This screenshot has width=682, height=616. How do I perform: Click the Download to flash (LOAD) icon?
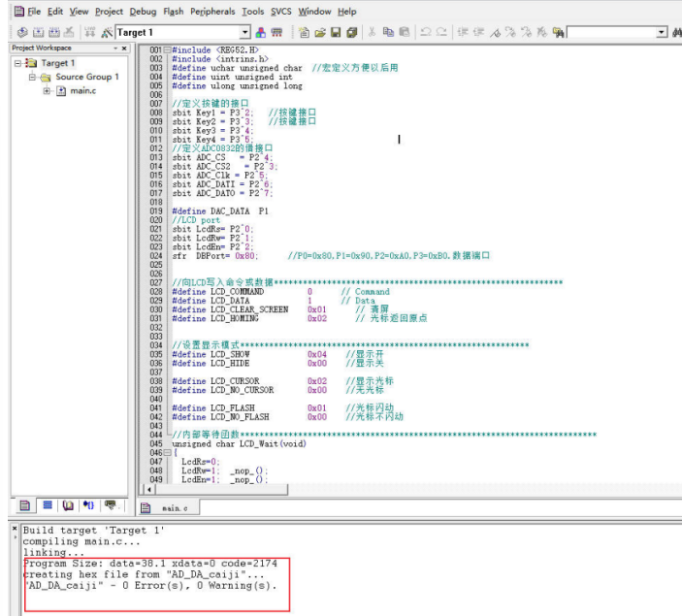(90, 32)
